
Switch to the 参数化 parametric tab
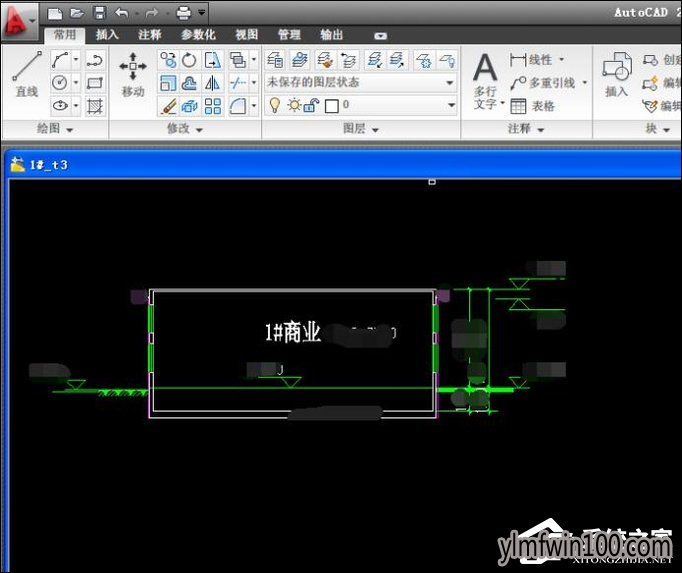point(198,34)
